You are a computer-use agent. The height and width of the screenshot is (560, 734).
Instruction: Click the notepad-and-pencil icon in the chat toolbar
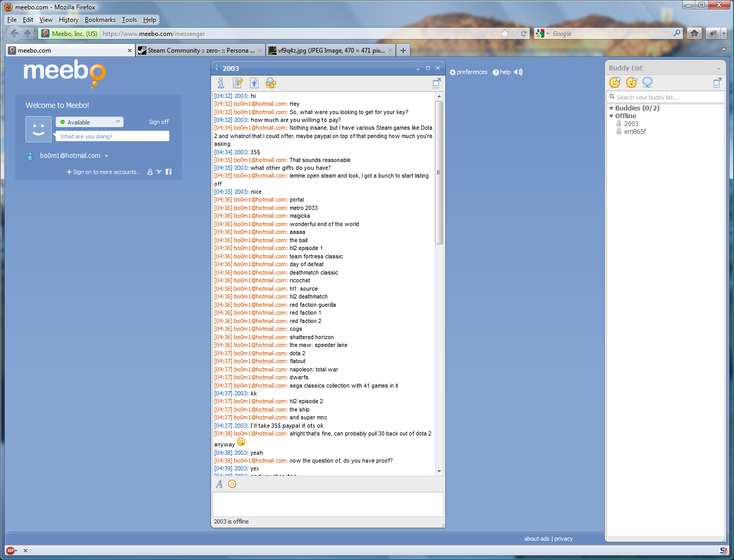click(x=238, y=83)
